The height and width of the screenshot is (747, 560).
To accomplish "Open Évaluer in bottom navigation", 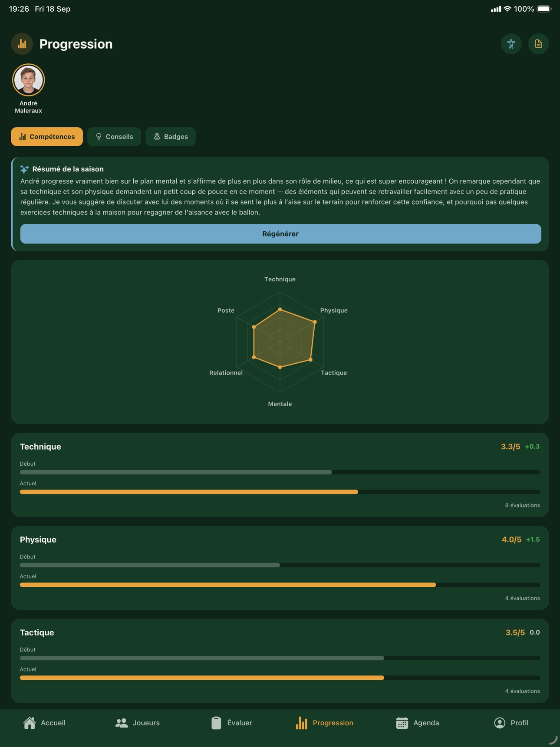I will point(231,723).
